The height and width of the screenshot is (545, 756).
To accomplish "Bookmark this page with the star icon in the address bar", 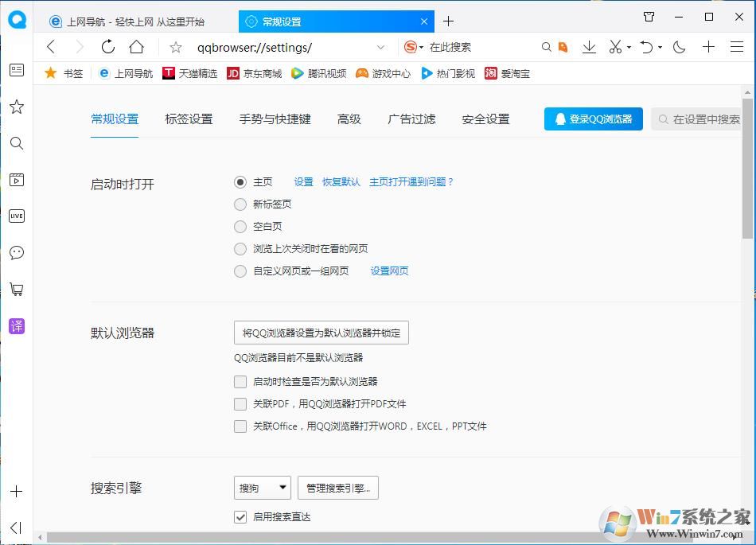I will [176, 47].
